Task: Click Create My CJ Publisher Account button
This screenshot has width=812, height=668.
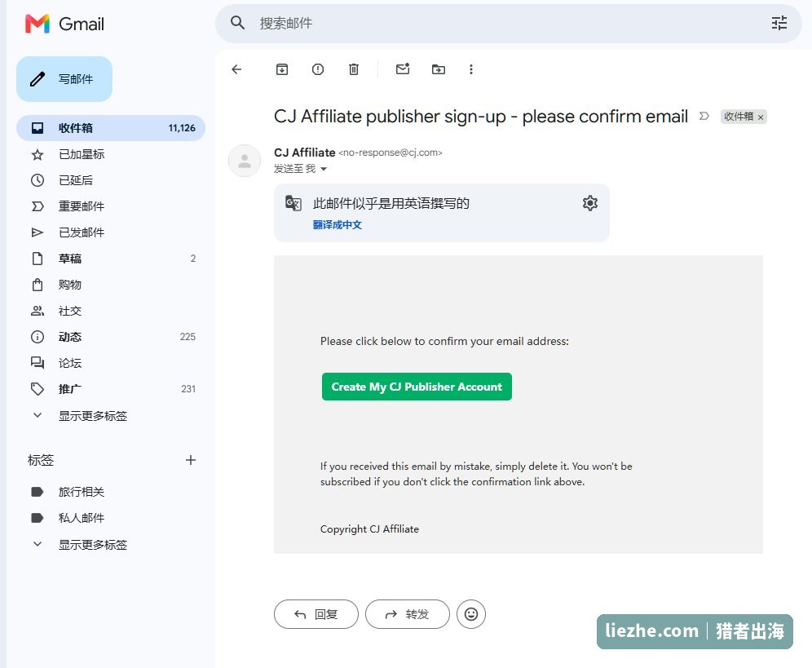Action: pos(417,387)
